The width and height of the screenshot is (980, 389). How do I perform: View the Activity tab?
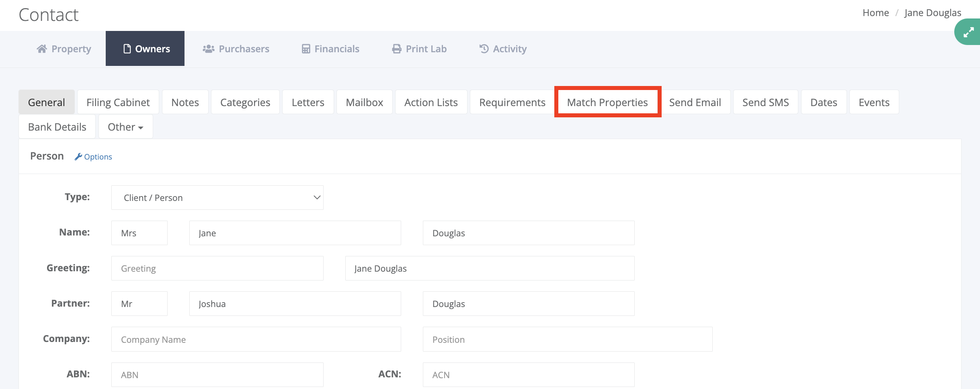[x=503, y=49]
